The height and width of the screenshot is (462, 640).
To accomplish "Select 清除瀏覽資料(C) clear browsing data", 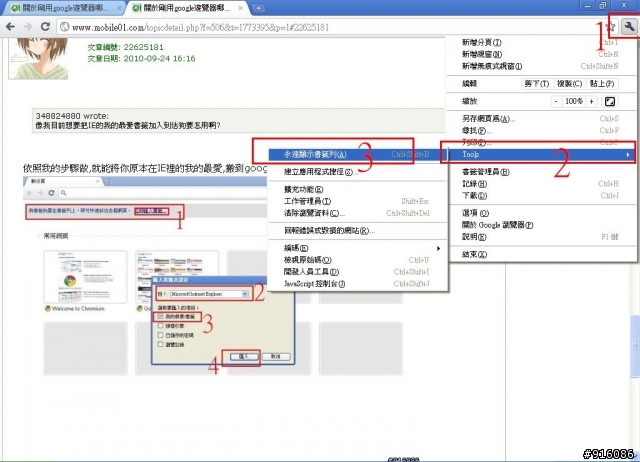I will click(x=358, y=213).
